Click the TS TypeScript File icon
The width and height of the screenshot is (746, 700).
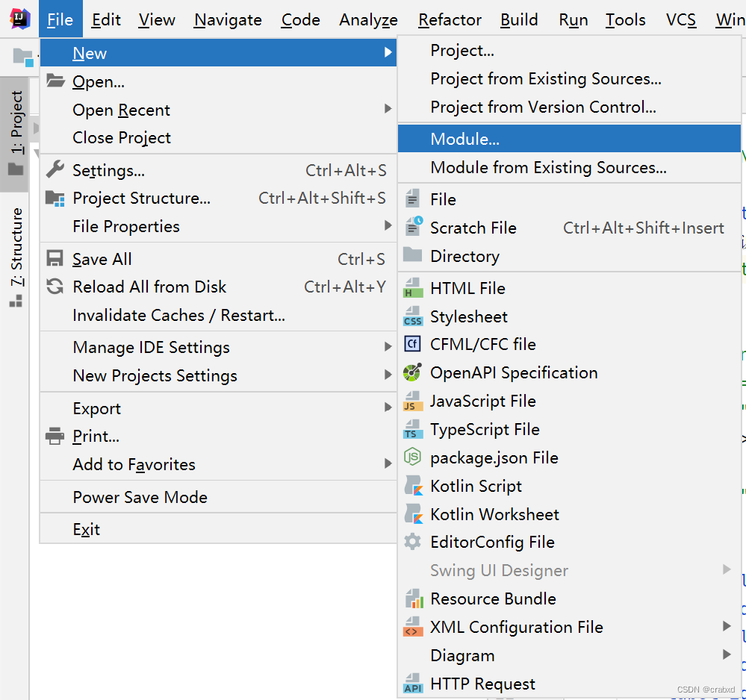click(x=412, y=429)
